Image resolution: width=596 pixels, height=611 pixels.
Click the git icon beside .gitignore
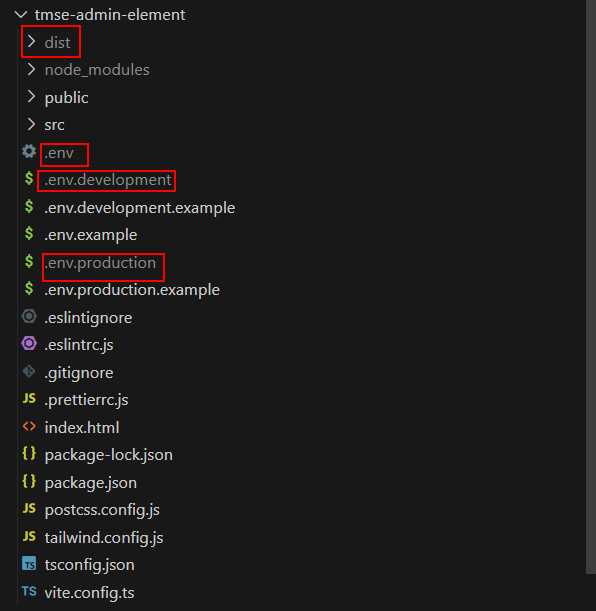(x=29, y=371)
